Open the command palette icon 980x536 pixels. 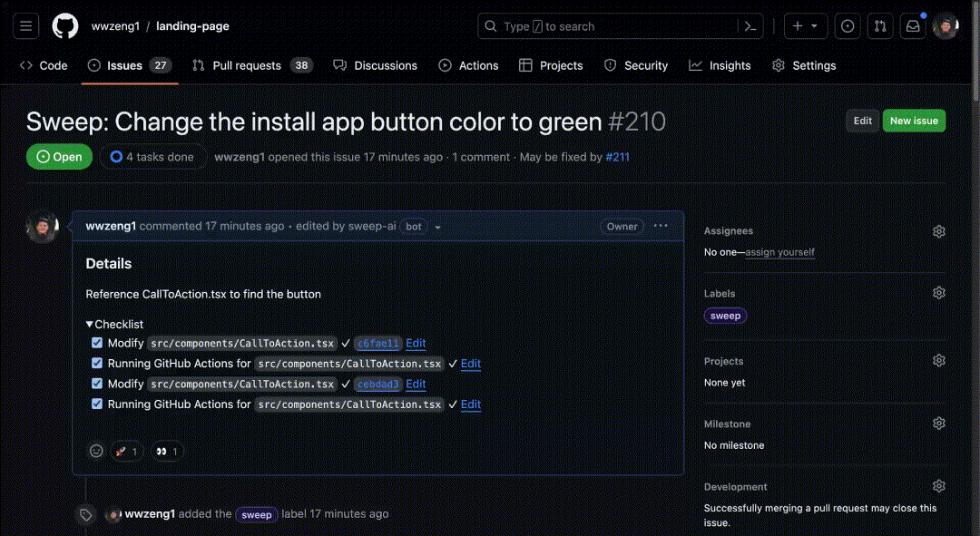[750, 26]
